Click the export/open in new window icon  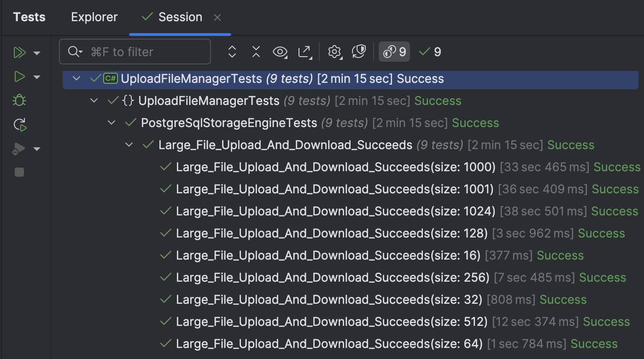click(x=305, y=52)
